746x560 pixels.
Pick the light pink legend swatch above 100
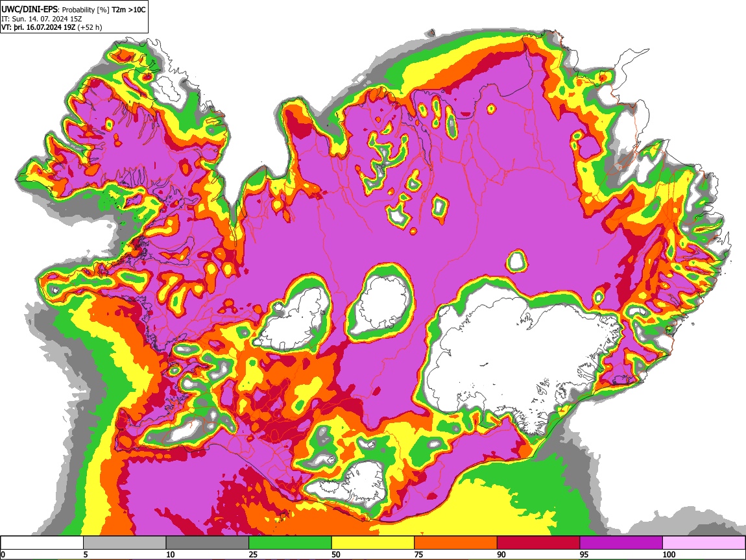click(704, 543)
